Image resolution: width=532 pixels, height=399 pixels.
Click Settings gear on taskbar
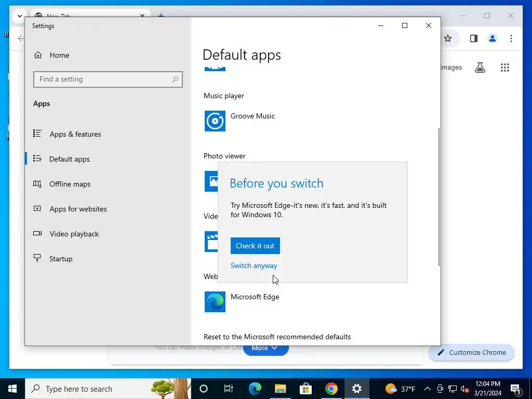(x=356, y=389)
